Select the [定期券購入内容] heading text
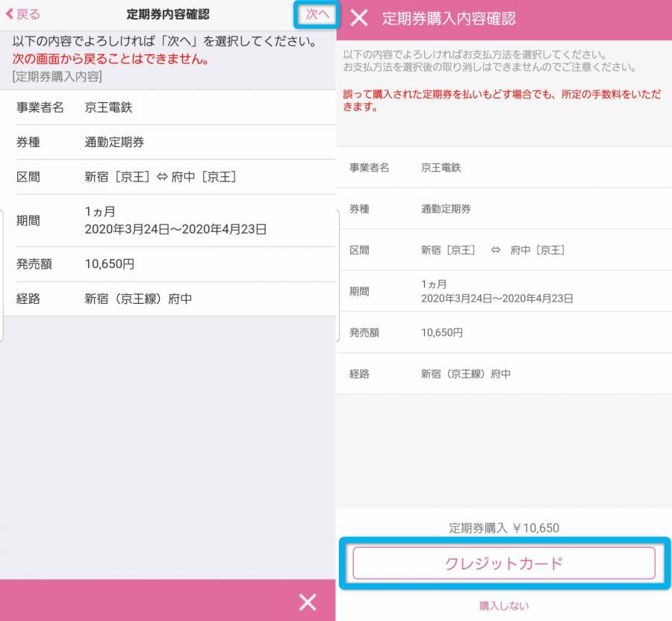This screenshot has width=672, height=621. [57, 77]
